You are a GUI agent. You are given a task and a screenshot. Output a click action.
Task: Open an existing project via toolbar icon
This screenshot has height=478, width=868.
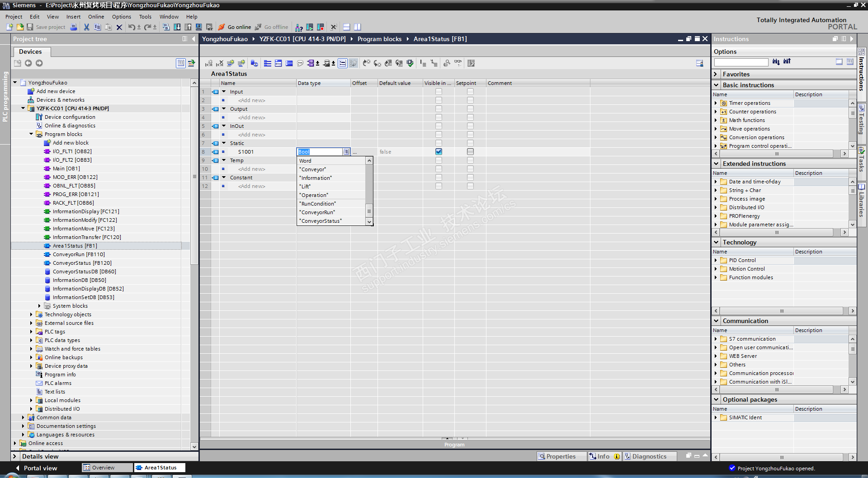pos(20,27)
